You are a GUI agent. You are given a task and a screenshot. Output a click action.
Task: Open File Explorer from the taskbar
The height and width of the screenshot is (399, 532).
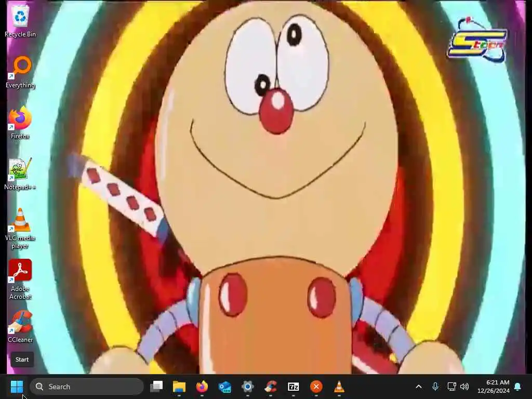(x=179, y=387)
